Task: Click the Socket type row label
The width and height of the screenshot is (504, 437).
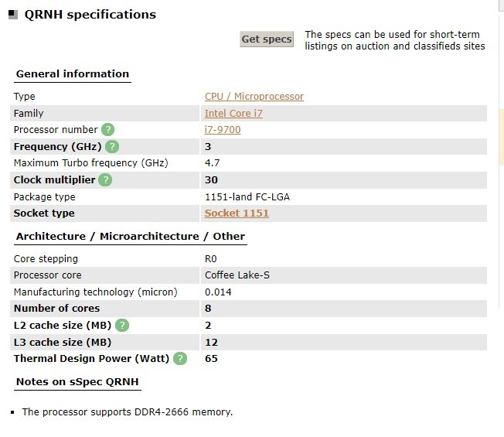Action: 44,213
